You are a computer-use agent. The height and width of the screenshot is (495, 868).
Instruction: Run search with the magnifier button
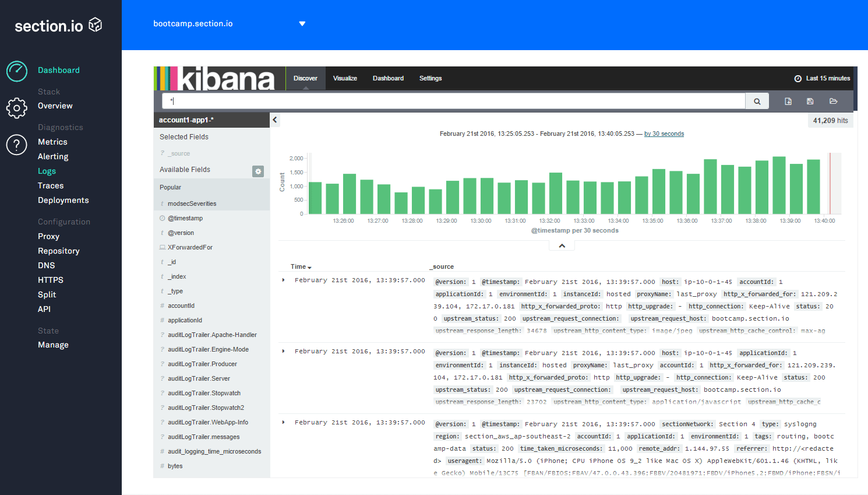757,101
